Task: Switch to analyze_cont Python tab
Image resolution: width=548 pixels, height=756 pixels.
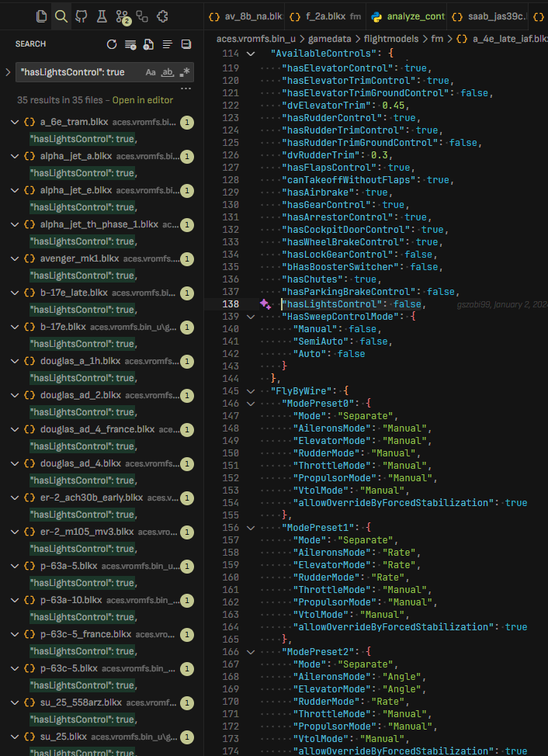Action: pos(407,16)
